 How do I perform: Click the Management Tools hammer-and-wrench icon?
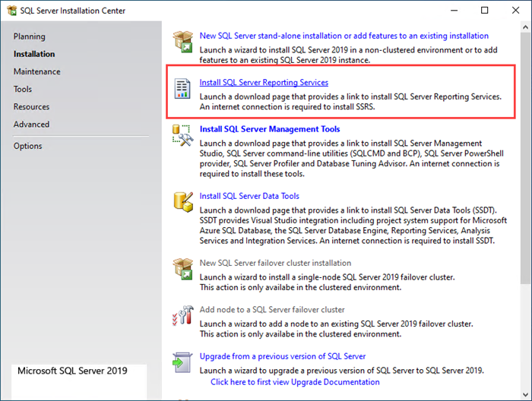(183, 135)
